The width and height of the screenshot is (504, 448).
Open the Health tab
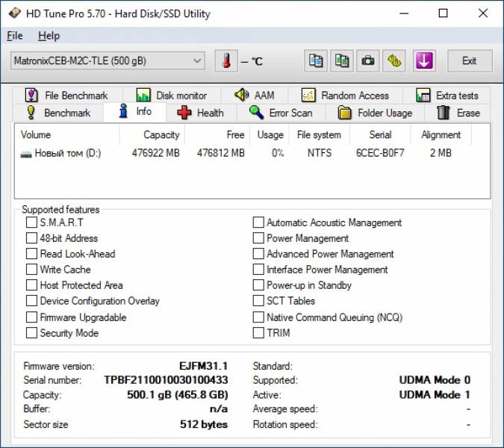[201, 113]
